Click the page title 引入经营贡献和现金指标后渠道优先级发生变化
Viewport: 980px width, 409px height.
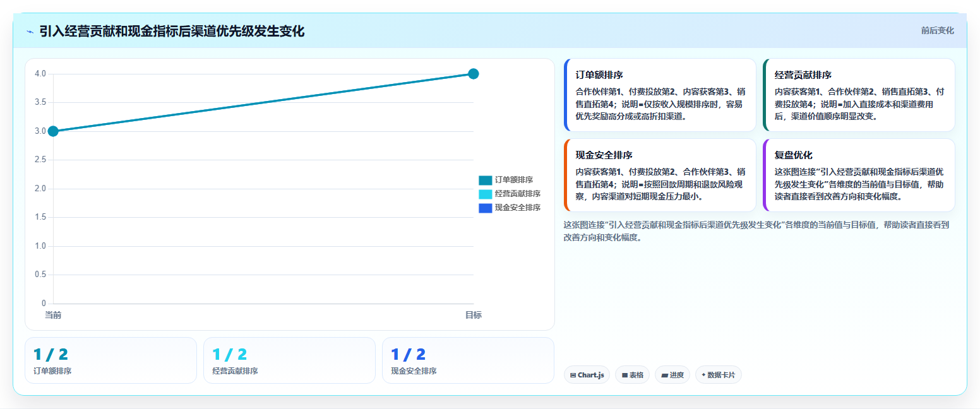pyautogui.click(x=172, y=32)
